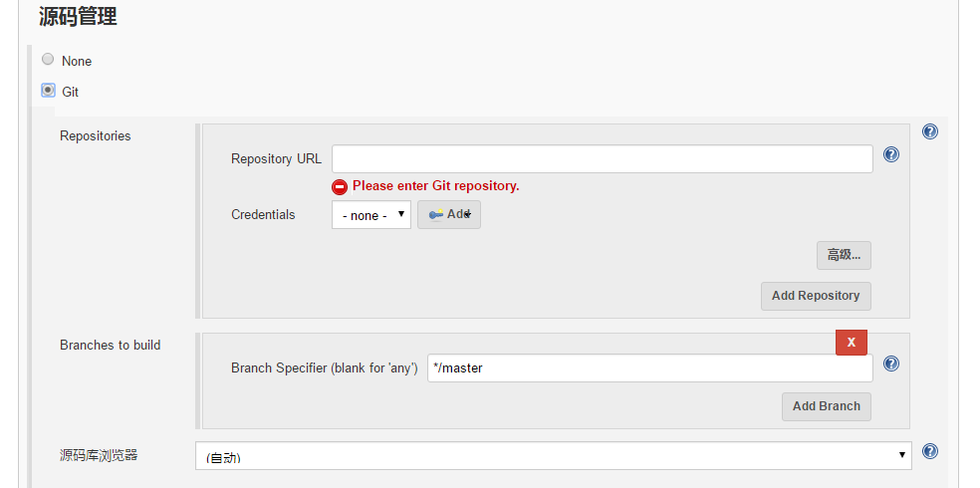
Task: Click the Add Repository button
Action: (x=816, y=296)
